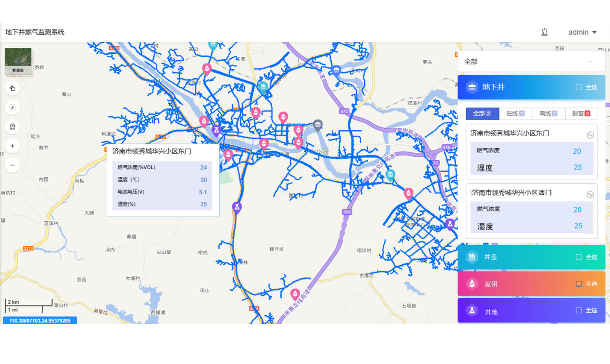Open the 全部 region filter dropdown

tap(531, 62)
